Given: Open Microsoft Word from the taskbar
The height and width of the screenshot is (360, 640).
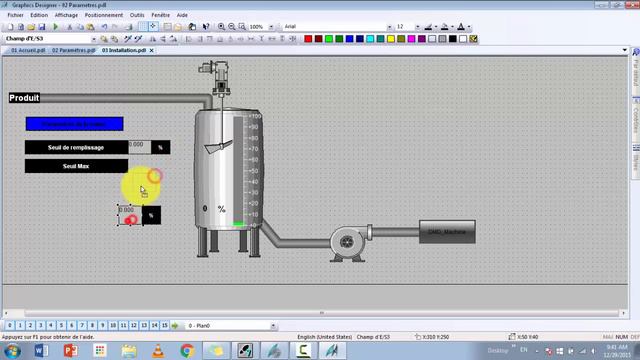Looking at the screenshot, I should coord(41,351).
